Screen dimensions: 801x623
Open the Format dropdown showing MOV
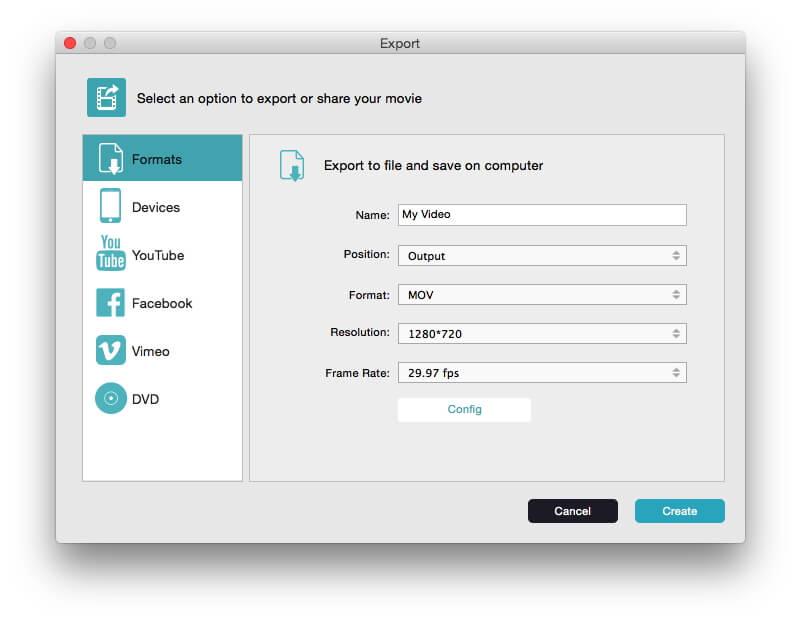[x=542, y=295]
